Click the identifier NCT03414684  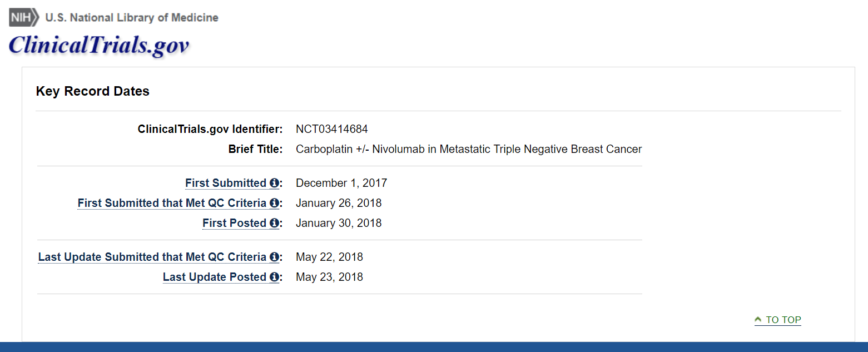click(332, 129)
